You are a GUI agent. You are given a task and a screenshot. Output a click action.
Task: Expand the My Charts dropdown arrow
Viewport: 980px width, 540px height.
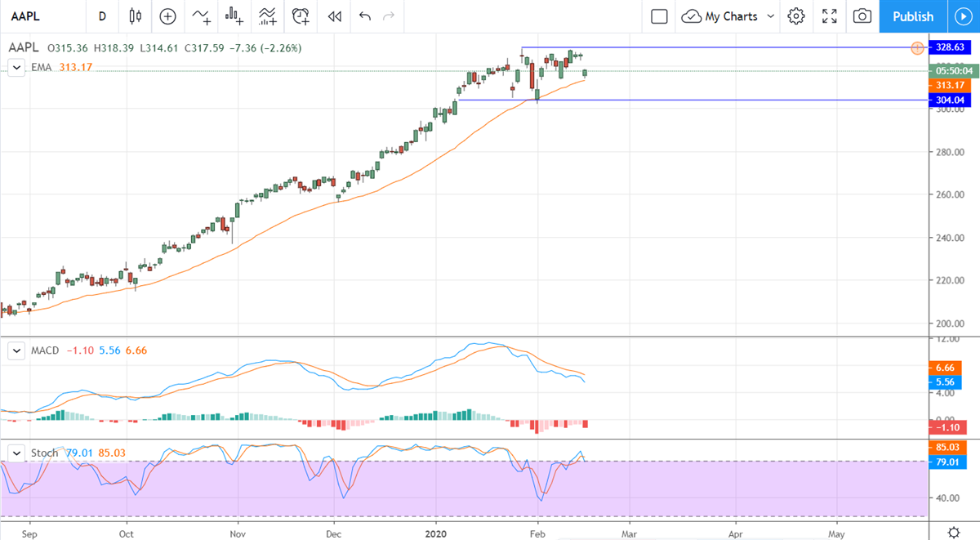(771, 16)
